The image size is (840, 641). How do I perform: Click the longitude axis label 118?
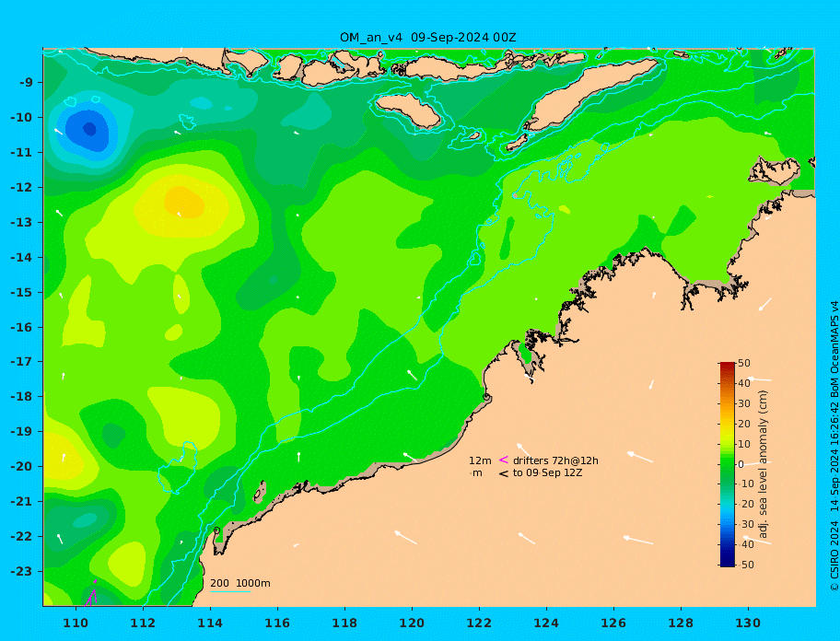(x=344, y=624)
